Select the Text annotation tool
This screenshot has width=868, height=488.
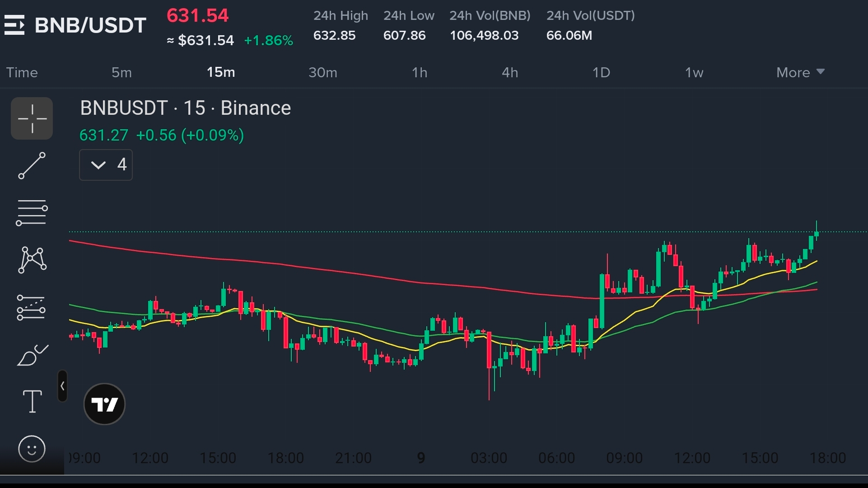32,401
